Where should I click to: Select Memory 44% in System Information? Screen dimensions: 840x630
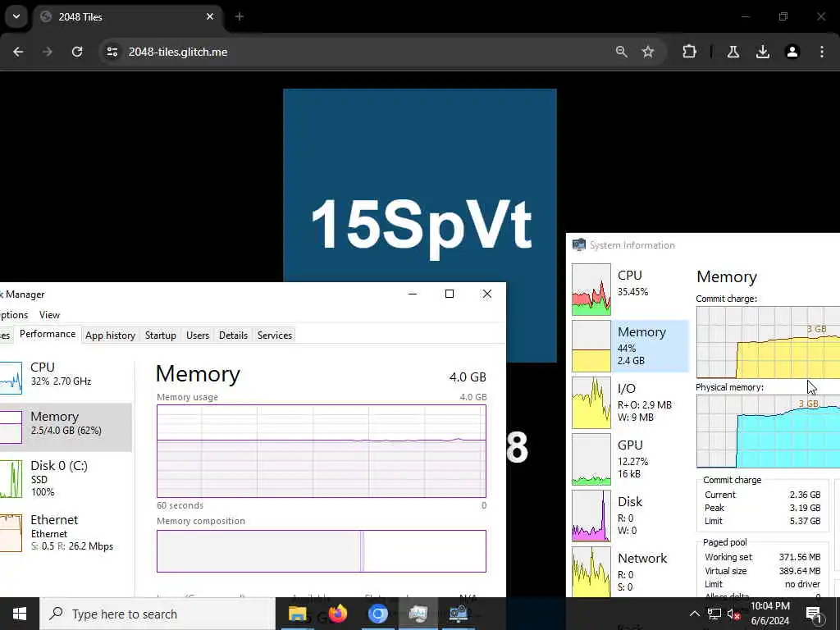click(x=630, y=346)
